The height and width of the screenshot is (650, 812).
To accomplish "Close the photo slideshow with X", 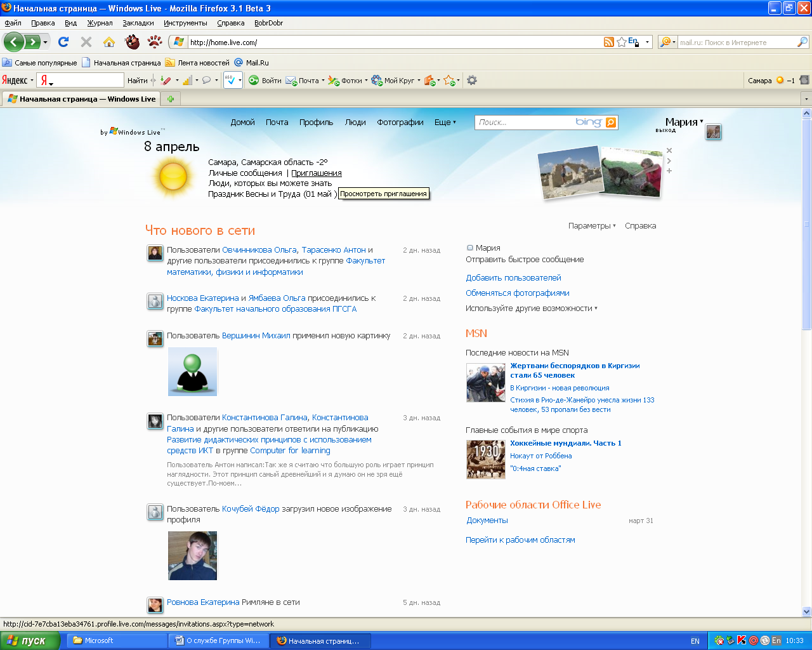I will [669, 150].
